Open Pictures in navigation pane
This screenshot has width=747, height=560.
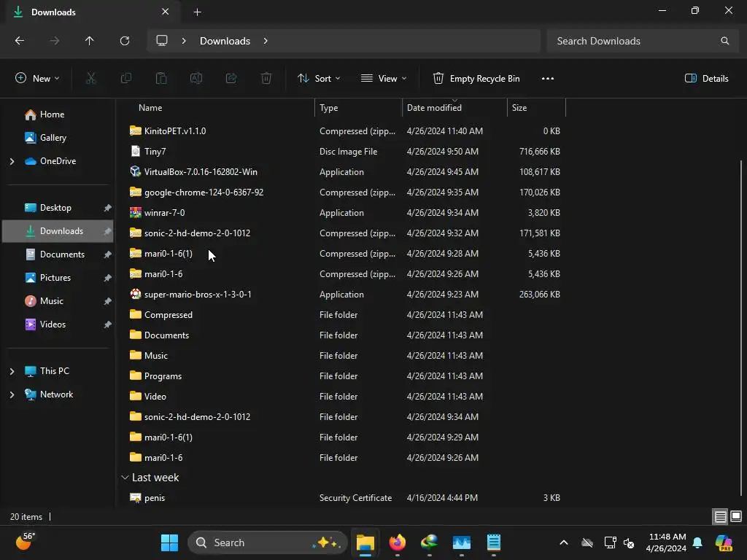click(x=55, y=278)
